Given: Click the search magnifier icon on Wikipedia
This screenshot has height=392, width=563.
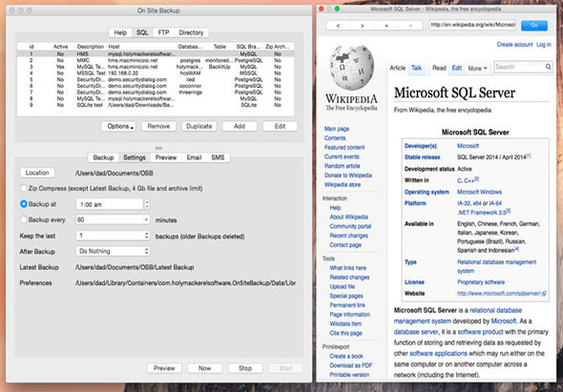Looking at the screenshot, I should point(548,67).
